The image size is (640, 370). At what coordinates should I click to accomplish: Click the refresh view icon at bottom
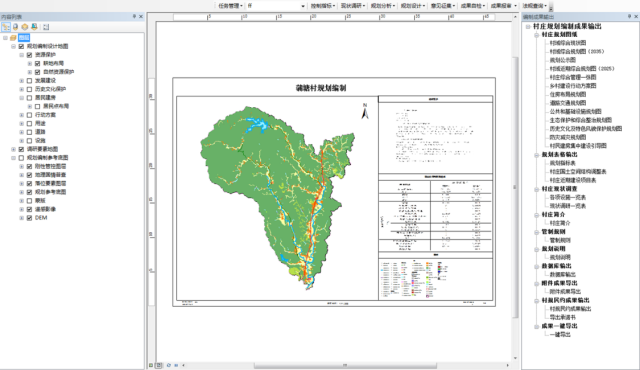tap(168, 365)
